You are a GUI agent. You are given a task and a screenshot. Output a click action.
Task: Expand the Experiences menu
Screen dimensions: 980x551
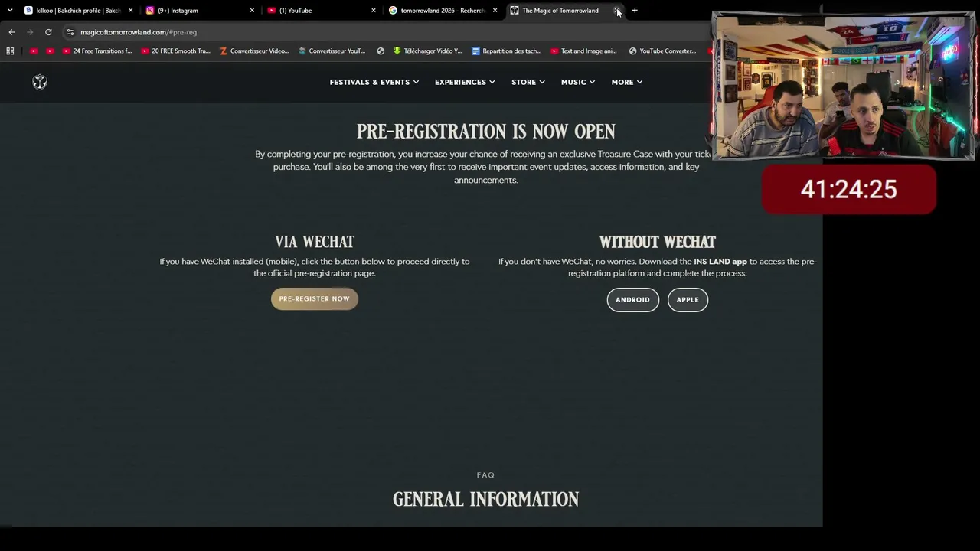coord(465,82)
